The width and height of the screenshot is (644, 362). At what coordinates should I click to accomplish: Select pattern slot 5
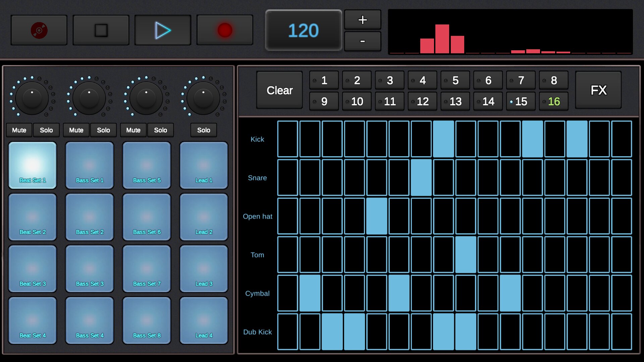pos(455,80)
